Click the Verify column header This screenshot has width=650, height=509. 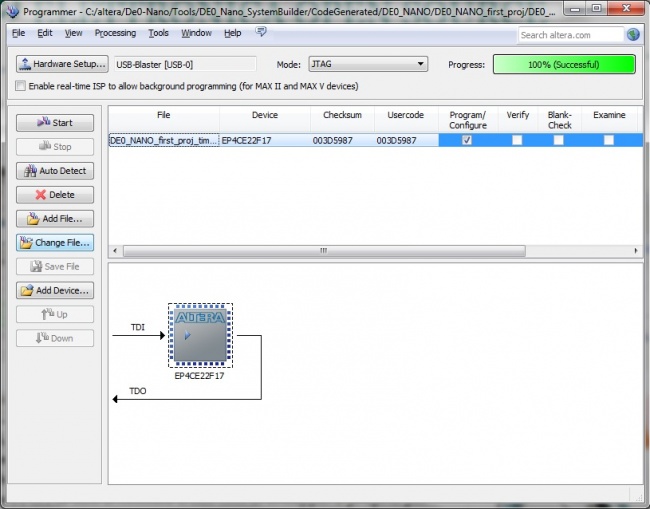coord(518,119)
